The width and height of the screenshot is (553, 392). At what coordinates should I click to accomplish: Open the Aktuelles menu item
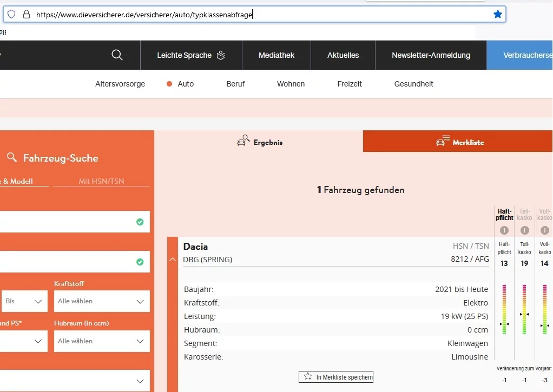(x=343, y=55)
